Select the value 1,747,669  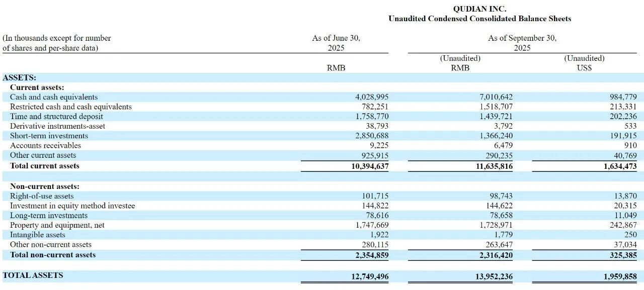(372, 225)
